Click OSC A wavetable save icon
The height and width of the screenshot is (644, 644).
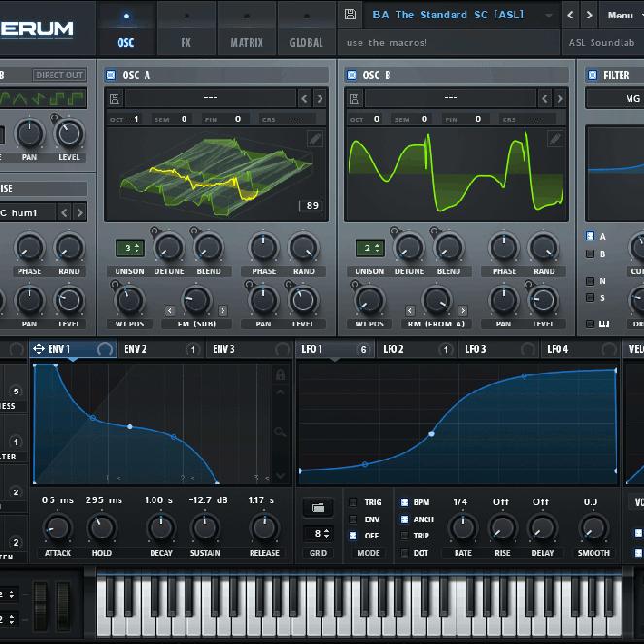click(115, 98)
